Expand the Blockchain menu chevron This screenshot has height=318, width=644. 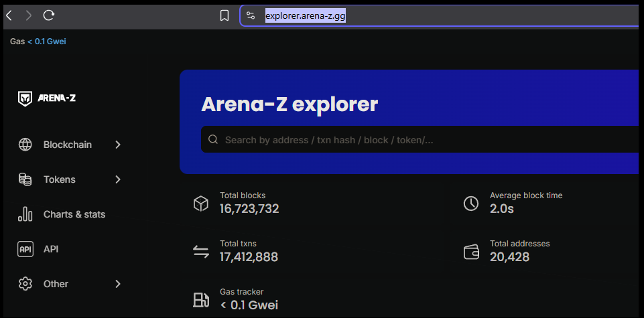click(118, 145)
